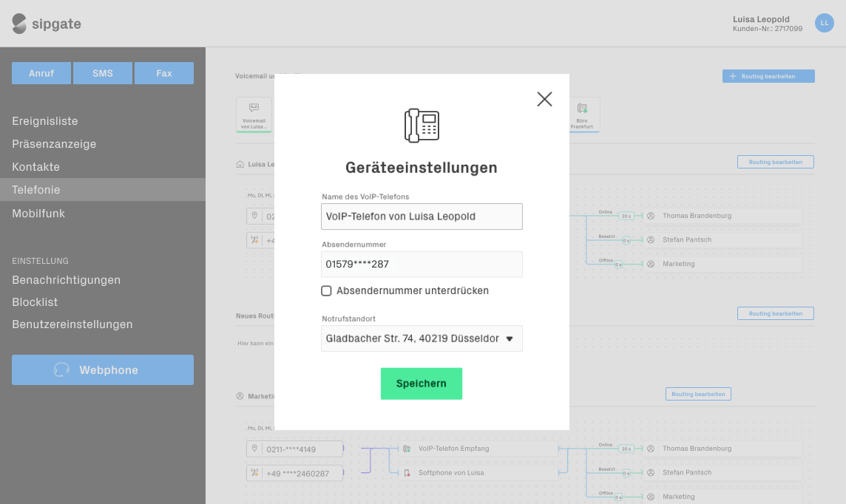
Task: Click the location pin icon beside 0211-****4149
Action: click(254, 449)
